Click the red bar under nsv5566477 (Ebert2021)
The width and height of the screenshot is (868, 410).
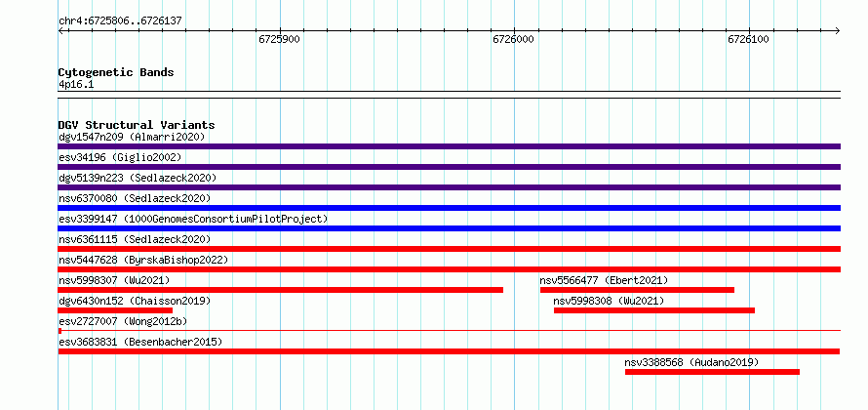[x=637, y=290]
